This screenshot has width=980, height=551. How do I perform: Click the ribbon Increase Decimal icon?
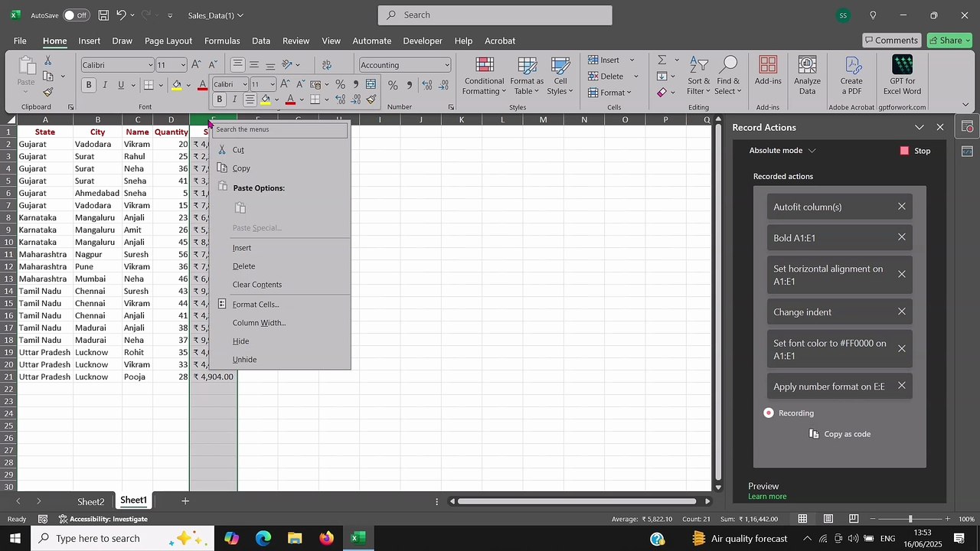click(427, 85)
